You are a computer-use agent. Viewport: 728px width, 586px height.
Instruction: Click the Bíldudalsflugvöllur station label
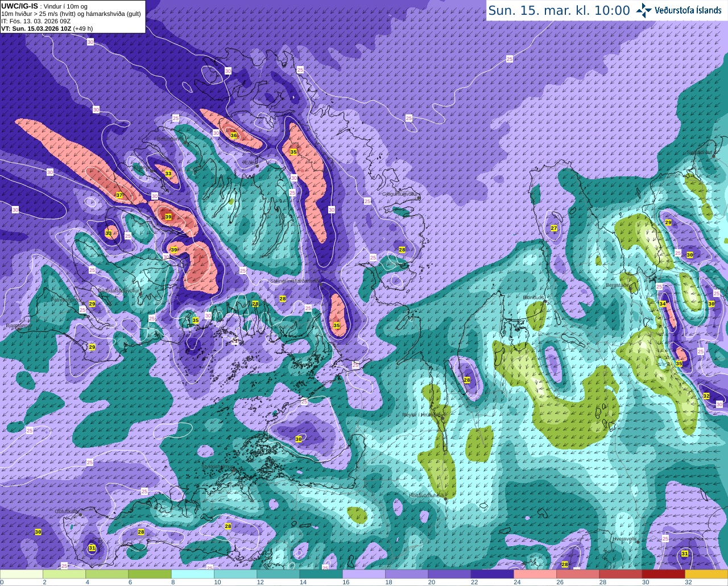[x=118, y=290]
